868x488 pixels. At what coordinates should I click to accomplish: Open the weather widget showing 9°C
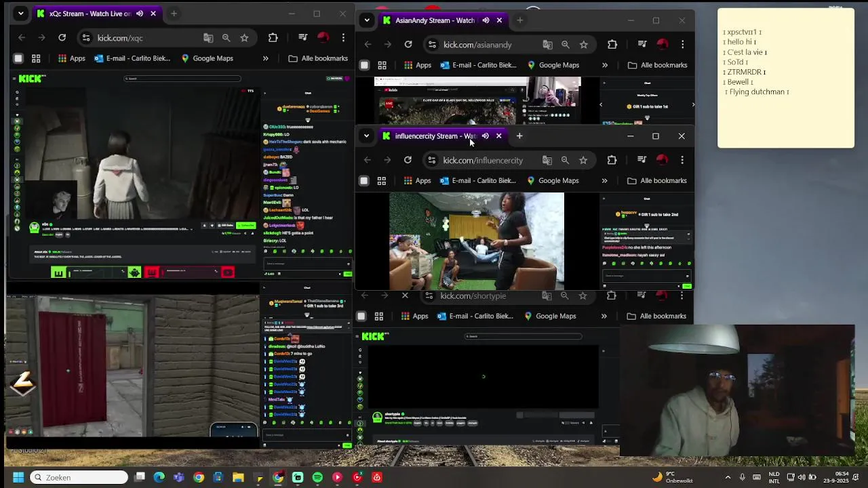(673, 477)
